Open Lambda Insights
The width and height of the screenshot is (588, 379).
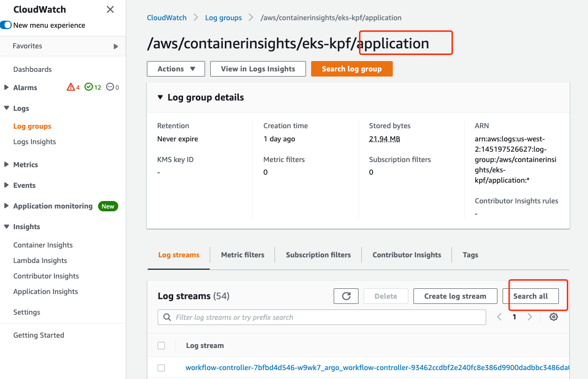point(40,260)
